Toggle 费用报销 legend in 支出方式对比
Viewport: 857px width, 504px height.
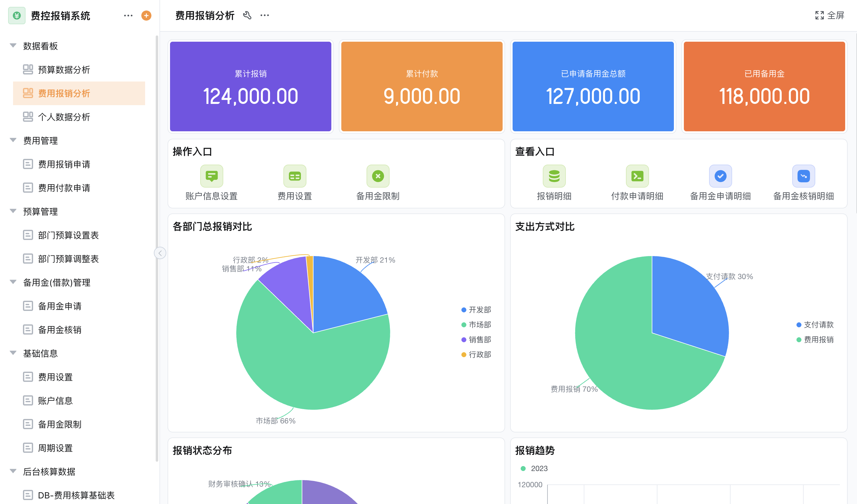[x=815, y=339]
